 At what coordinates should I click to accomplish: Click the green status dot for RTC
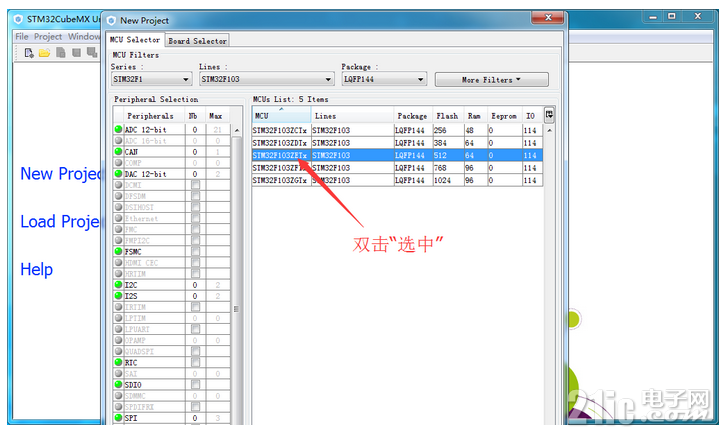tap(118, 362)
